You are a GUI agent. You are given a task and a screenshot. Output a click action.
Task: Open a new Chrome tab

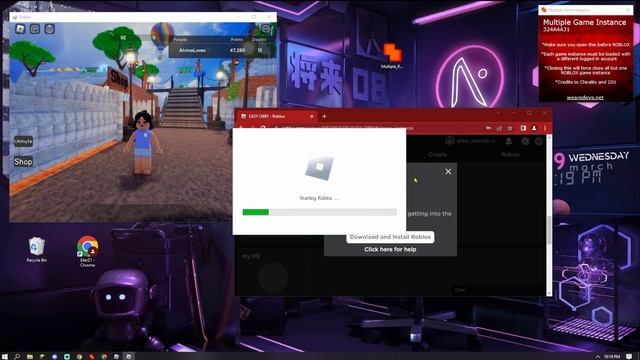tap(324, 116)
